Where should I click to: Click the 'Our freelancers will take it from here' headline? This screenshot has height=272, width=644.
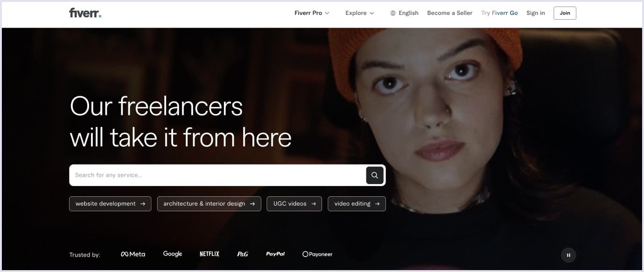click(x=181, y=122)
